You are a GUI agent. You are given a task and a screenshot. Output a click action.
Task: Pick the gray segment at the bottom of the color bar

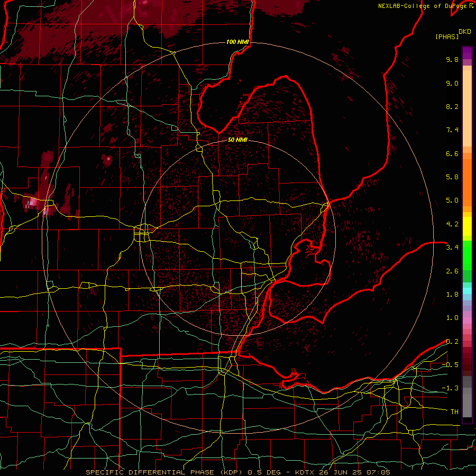(x=467, y=402)
